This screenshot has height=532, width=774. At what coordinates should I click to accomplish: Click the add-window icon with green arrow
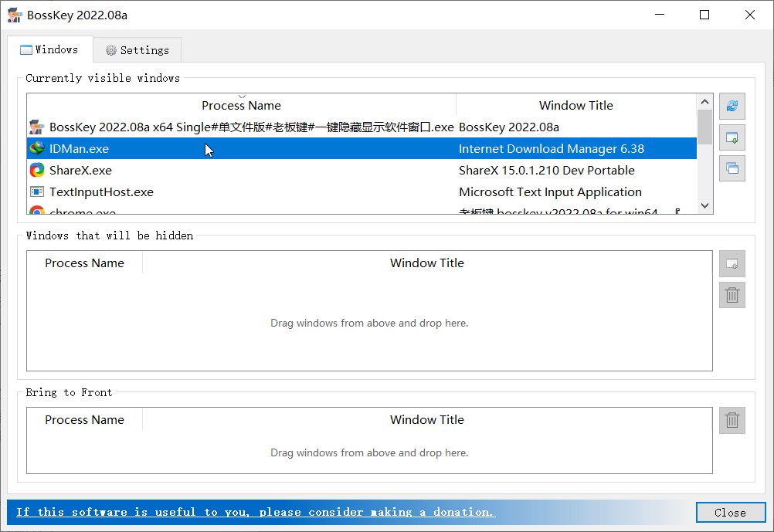click(x=732, y=137)
